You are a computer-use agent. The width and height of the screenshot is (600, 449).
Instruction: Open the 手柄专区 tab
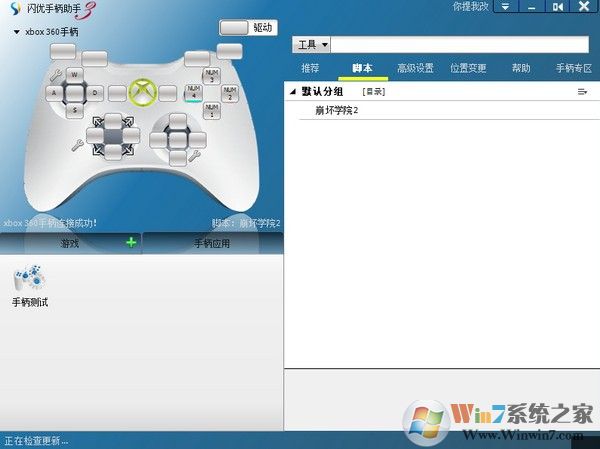574,68
